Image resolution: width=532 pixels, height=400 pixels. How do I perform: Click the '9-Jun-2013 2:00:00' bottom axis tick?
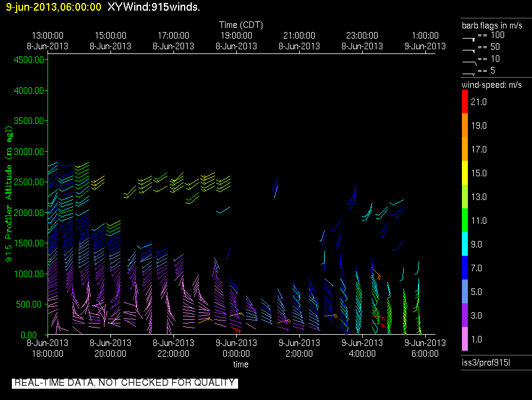(299, 348)
